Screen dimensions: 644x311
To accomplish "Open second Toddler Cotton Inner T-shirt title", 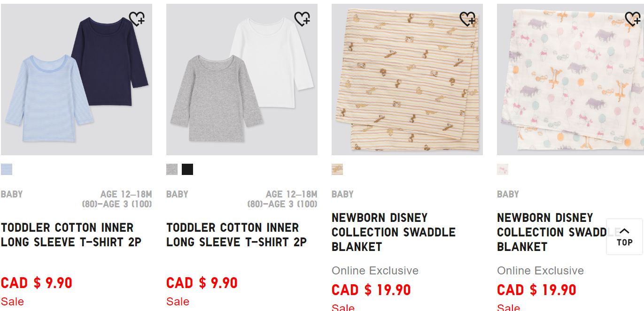I will coord(236,235).
